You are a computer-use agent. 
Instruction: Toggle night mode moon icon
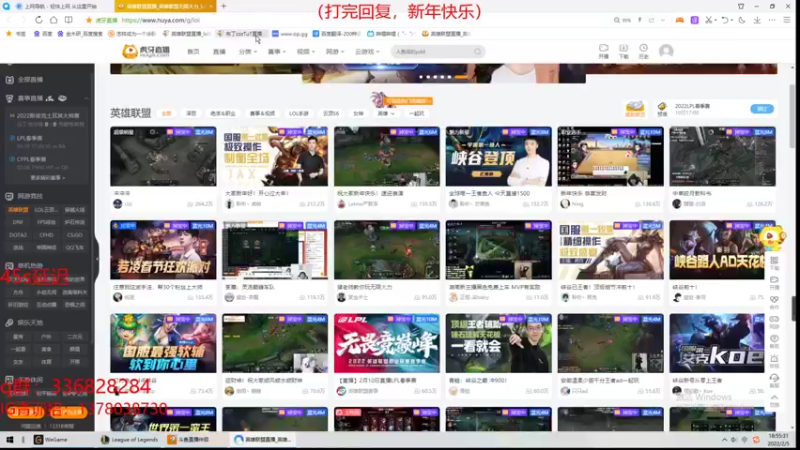click(742, 20)
